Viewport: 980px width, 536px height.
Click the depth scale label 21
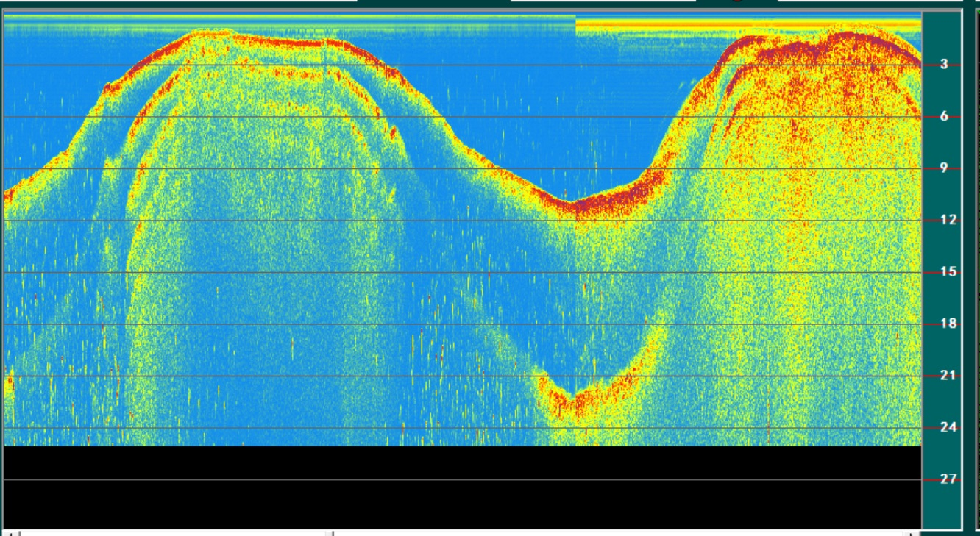948,376
